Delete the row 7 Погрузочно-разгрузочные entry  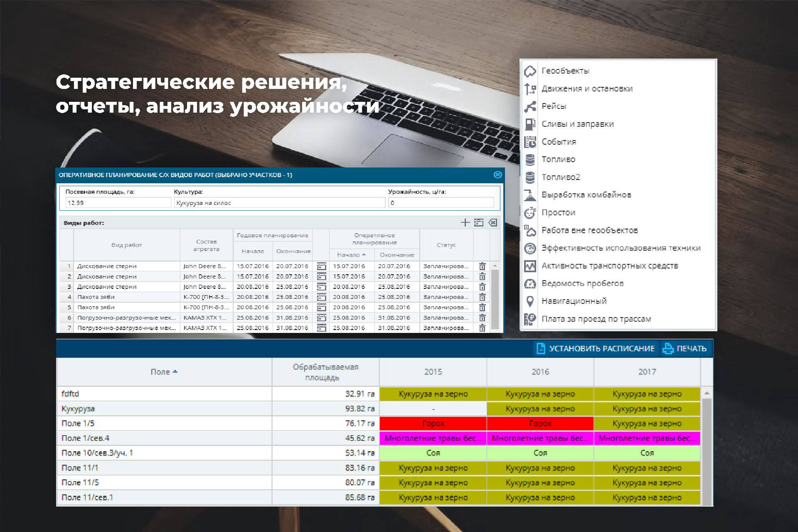[482, 328]
